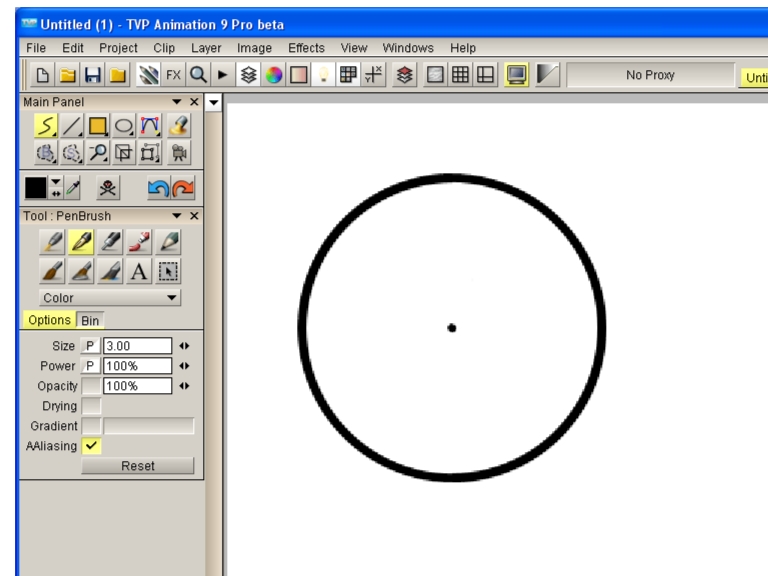Select the filled rectangle tool

tap(97, 126)
